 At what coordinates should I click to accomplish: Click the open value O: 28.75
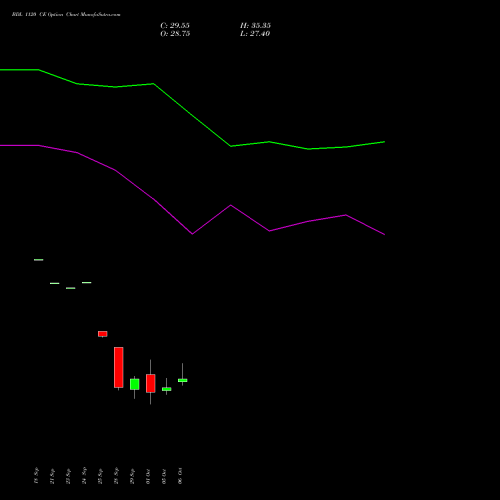click(175, 34)
